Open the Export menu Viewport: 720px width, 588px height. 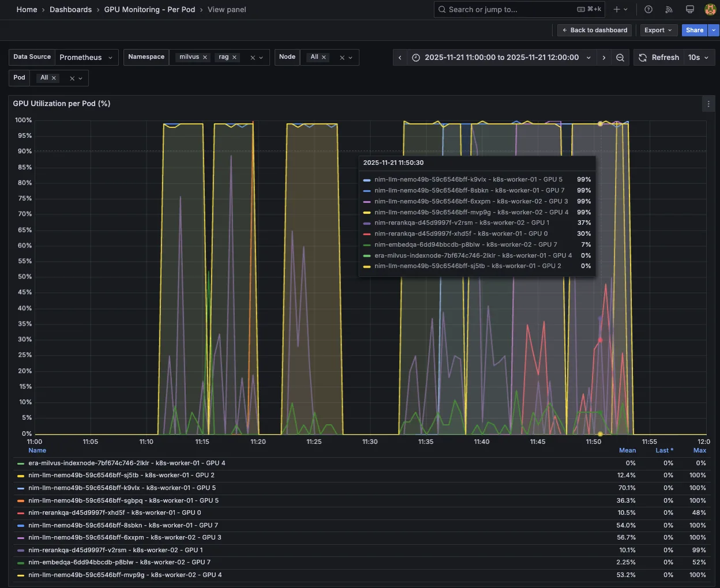tap(658, 30)
